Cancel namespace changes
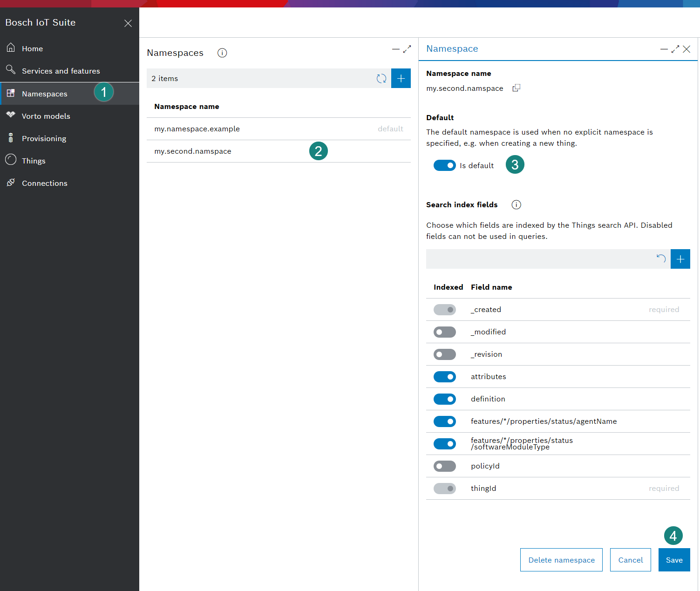This screenshot has width=700, height=591. click(631, 560)
